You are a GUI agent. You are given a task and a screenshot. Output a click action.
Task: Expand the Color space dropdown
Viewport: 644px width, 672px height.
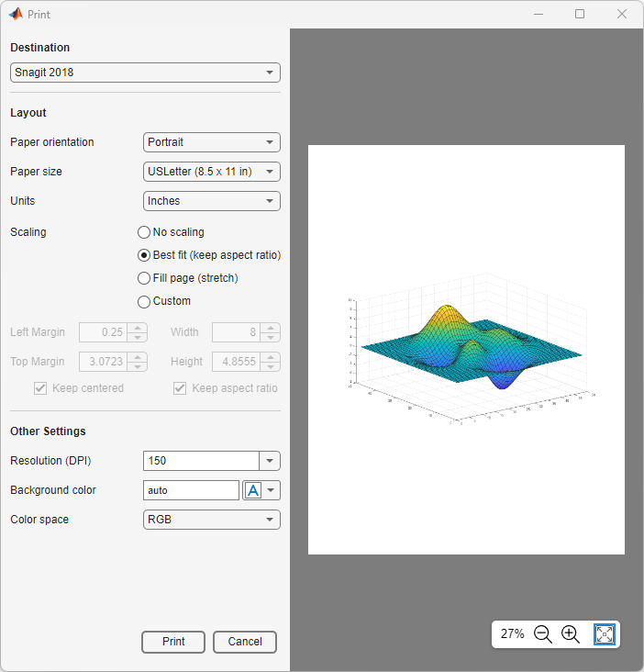pos(212,520)
